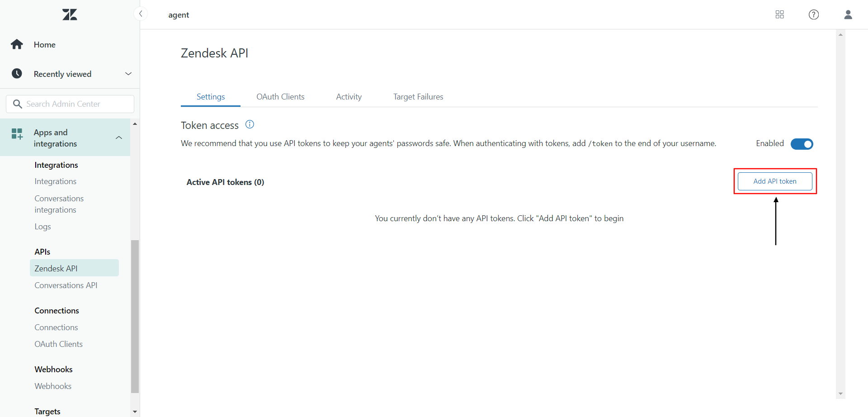
Task: Click the Token access heading text
Action: [210, 125]
